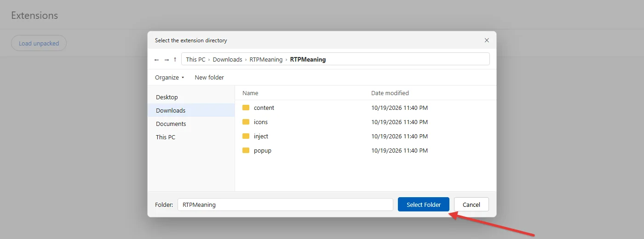Close the extension directory dialog
The height and width of the screenshot is (239, 644).
coord(487,40)
